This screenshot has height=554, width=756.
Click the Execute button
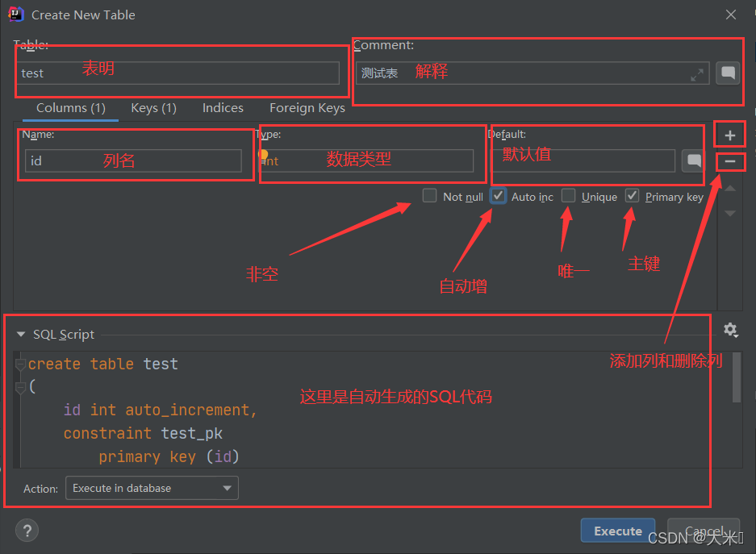coord(617,531)
